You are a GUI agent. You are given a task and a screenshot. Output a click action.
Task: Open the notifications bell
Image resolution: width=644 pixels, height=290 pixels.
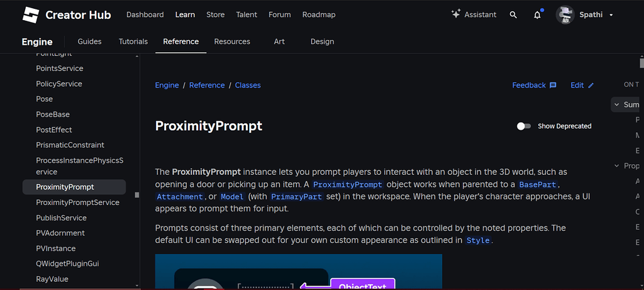[x=537, y=15]
